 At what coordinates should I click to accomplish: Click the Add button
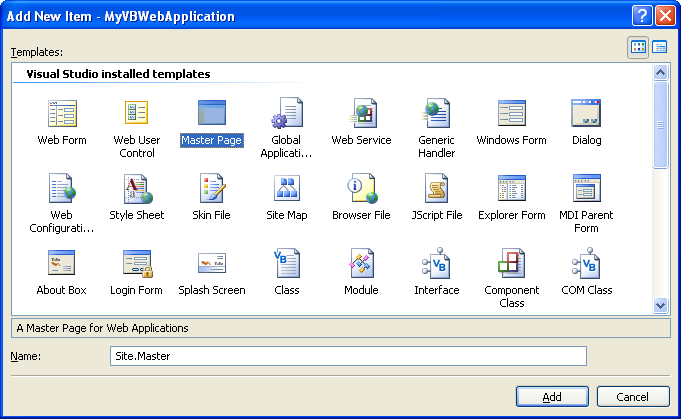(x=552, y=397)
